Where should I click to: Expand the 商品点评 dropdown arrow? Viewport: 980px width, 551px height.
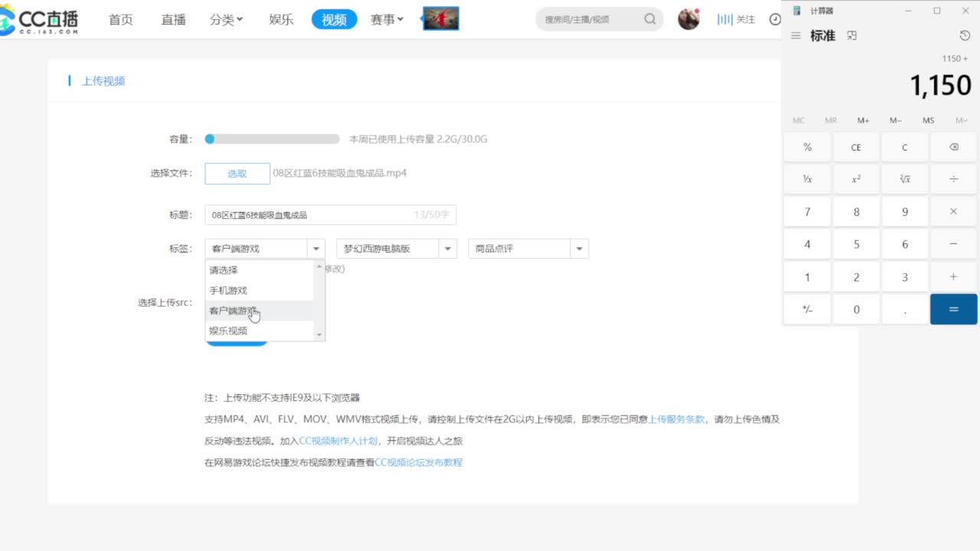point(580,249)
